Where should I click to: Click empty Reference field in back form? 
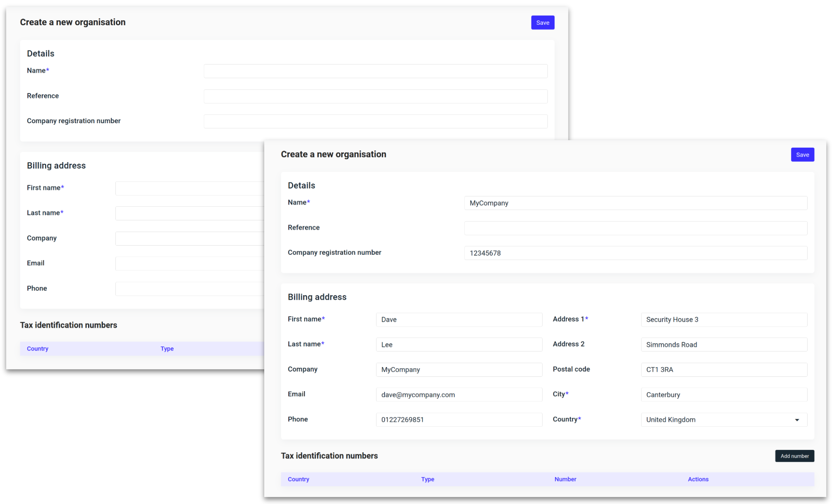375,96
